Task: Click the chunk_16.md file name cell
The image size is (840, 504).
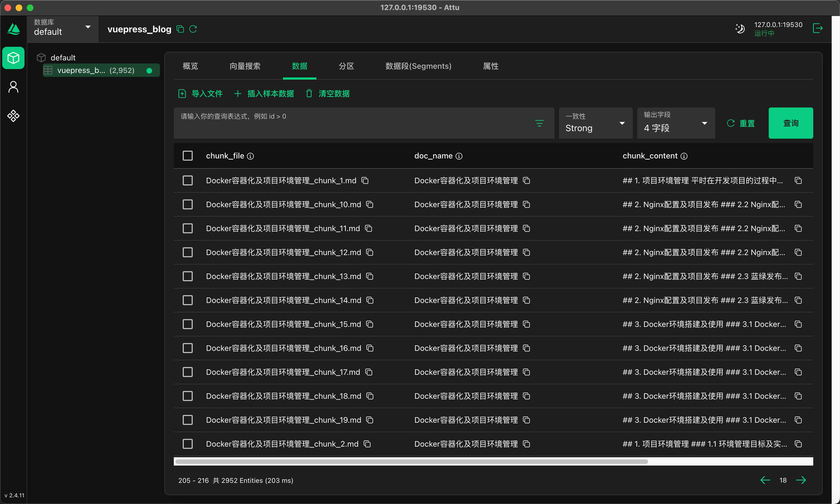Action: click(x=283, y=348)
